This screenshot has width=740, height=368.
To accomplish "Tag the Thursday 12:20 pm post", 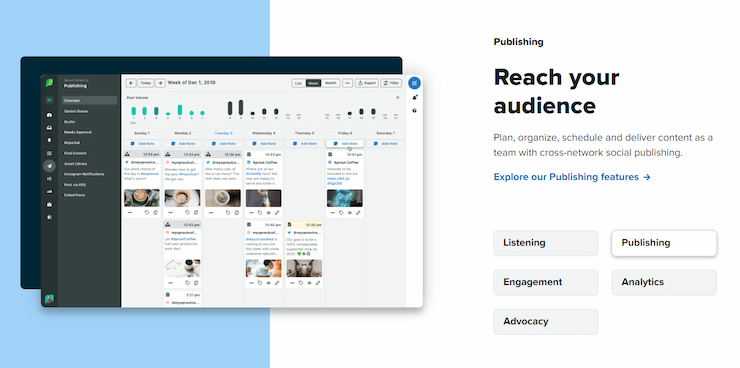I will 301,283.
